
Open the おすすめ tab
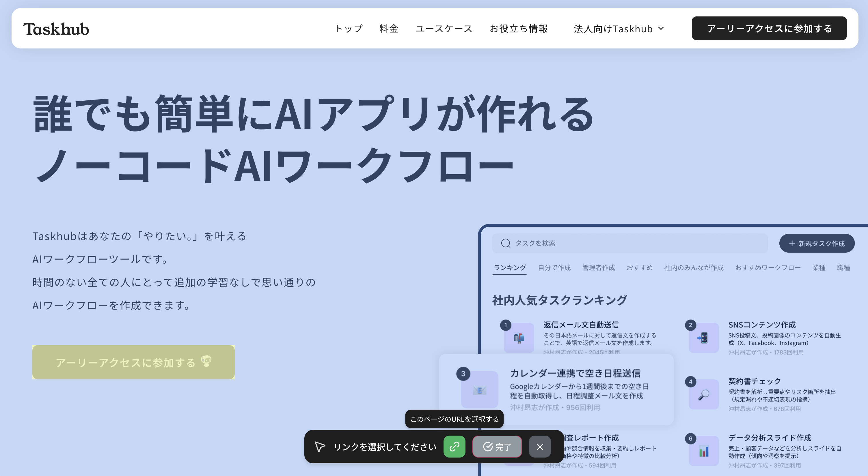[x=640, y=268]
